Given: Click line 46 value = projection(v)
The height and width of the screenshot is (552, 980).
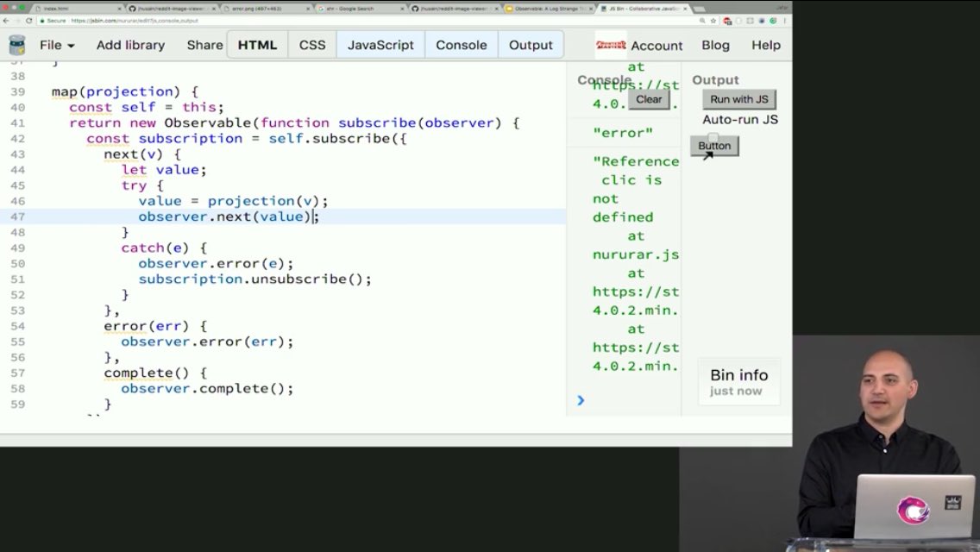Looking at the screenshot, I should [x=233, y=201].
